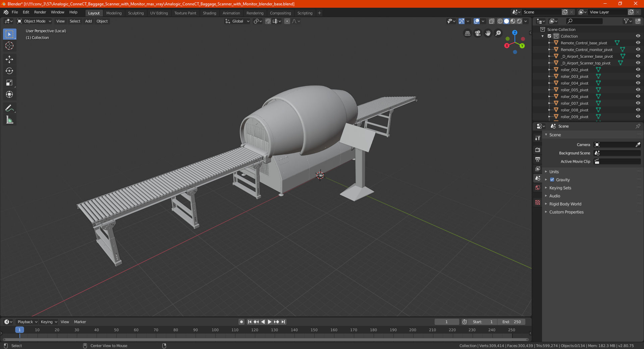Screen dimensions: 644x349
Task: Select the Select Box tool
Action: tap(9, 34)
